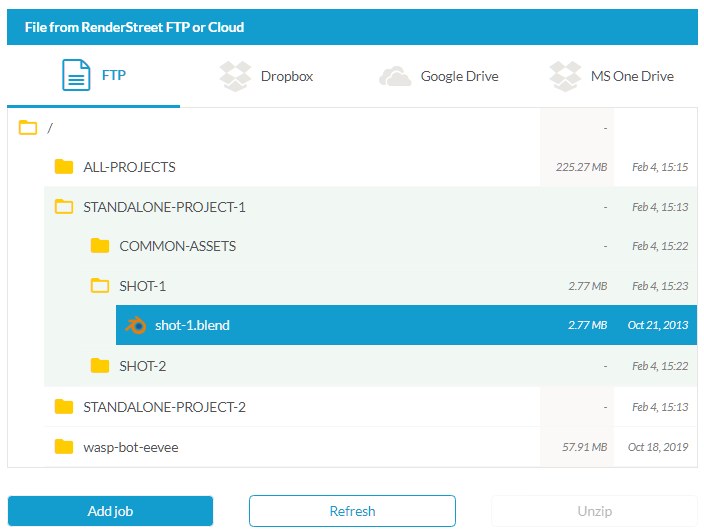704x531 pixels.
Task: Open the MS One Drive tab
Action: click(x=612, y=76)
